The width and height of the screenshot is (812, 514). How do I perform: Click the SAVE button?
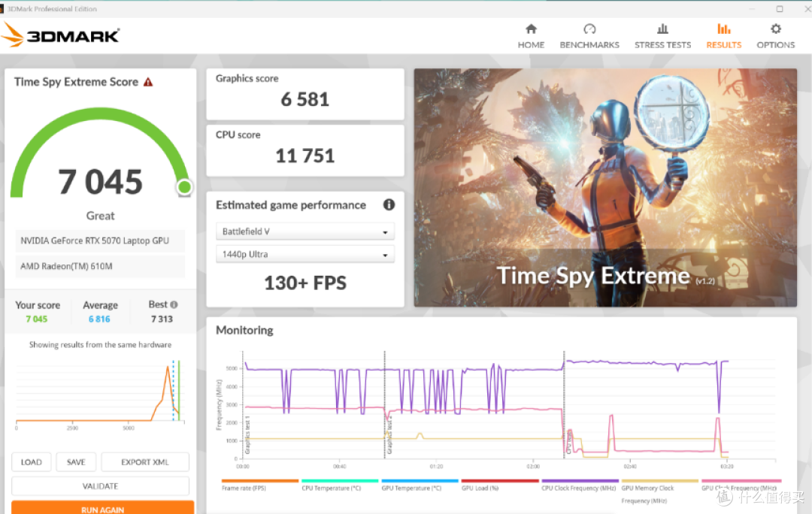[76, 461]
